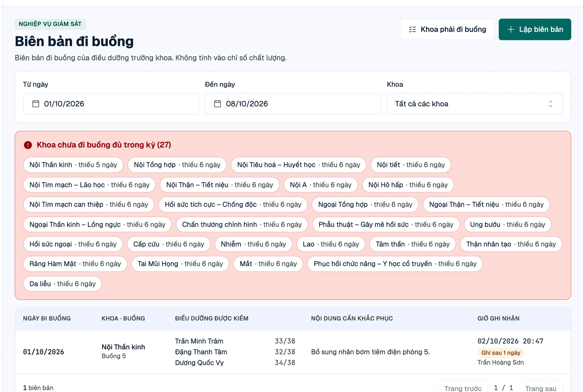583x392 pixels.
Task: Select the Nội Tim mạch can thiệp chip
Action: (89, 204)
